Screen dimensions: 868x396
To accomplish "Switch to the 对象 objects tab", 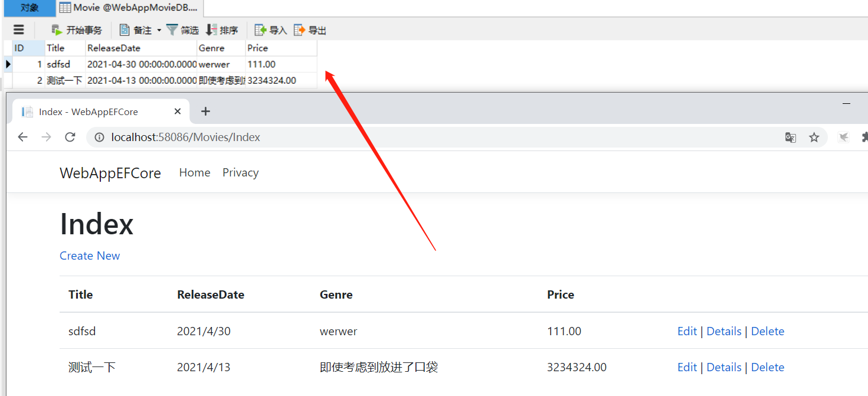I will point(30,8).
